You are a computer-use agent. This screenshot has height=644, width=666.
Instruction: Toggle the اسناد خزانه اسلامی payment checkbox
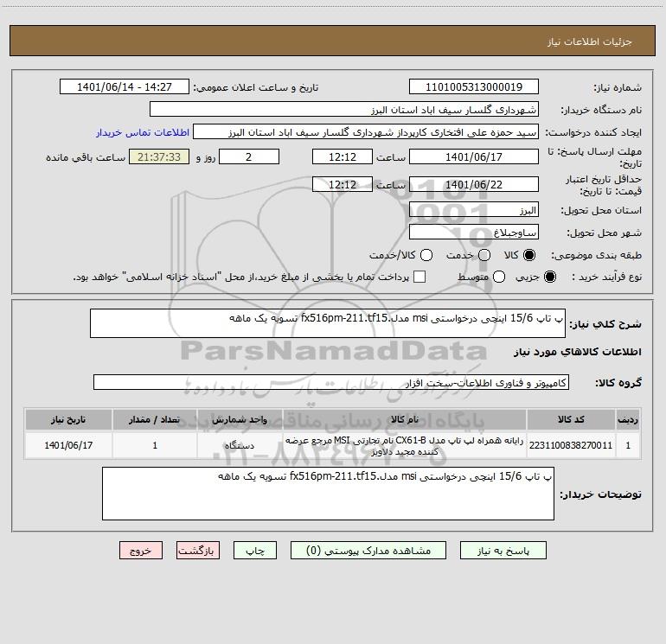click(419, 277)
